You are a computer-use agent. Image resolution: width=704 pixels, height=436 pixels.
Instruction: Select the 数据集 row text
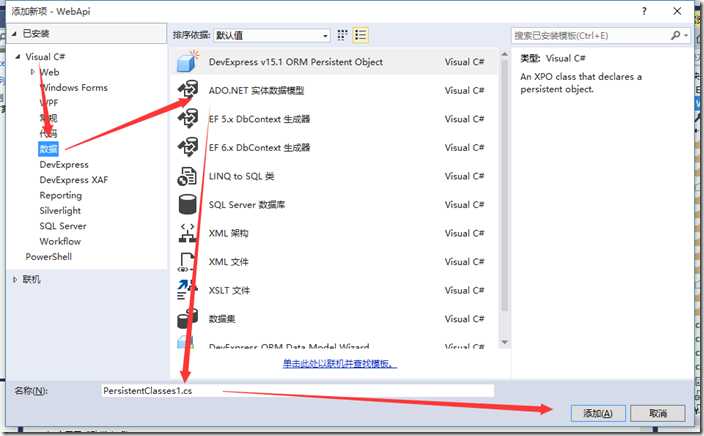222,319
